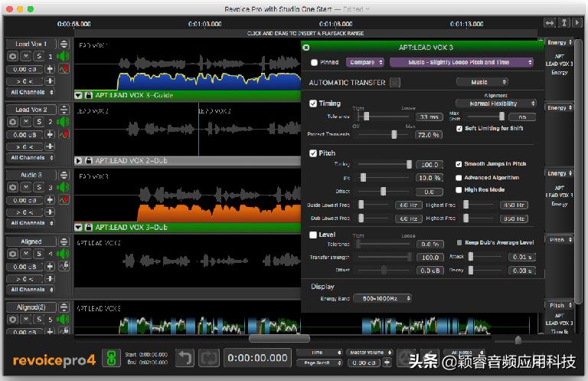Screen dimensions: 588x381
Task: Toggle Smooth Jumps in Pitch
Action: 459,164
